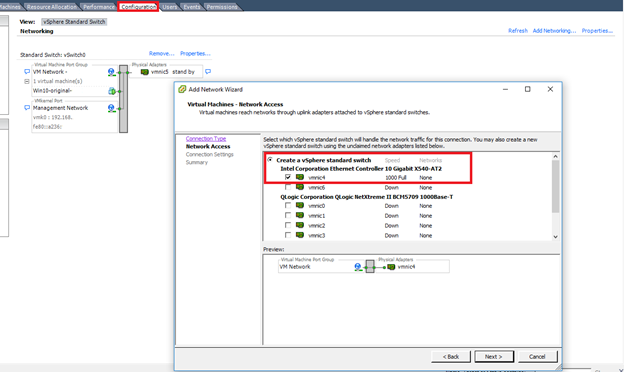624x372 pixels.
Task: Open the Configuration tab
Action: 138,7
